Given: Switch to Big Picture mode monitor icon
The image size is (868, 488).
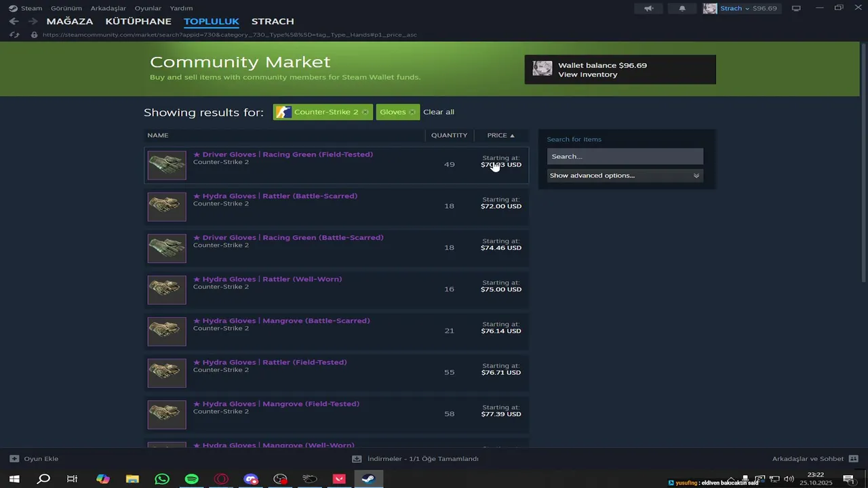Looking at the screenshot, I should [796, 8].
